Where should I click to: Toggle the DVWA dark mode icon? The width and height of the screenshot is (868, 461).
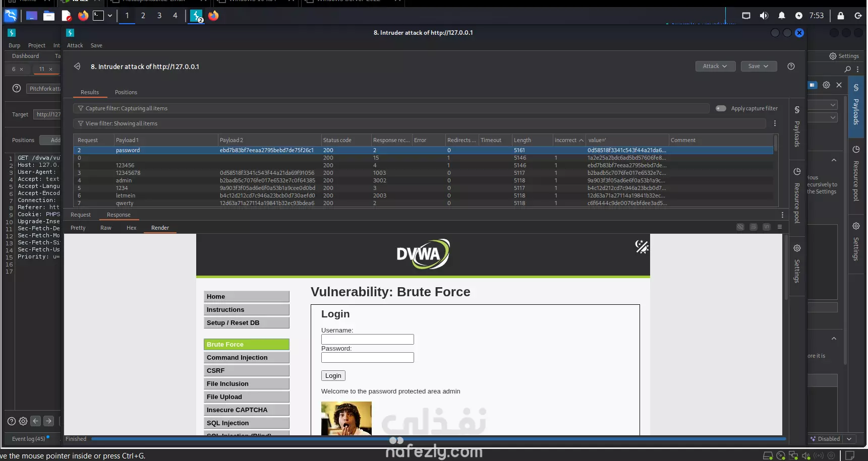click(642, 246)
